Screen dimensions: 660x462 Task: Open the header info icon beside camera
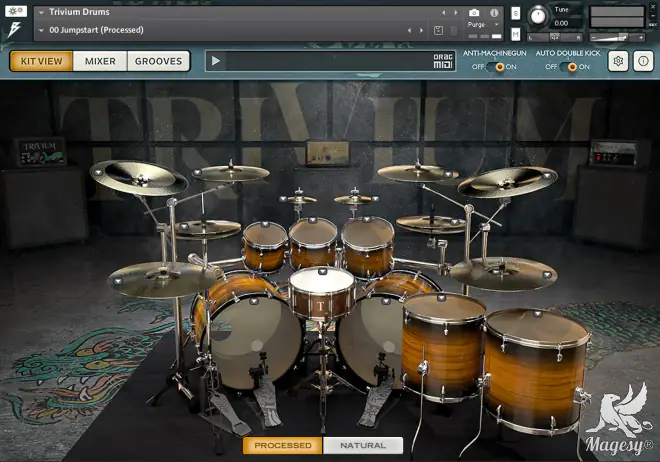click(x=494, y=13)
